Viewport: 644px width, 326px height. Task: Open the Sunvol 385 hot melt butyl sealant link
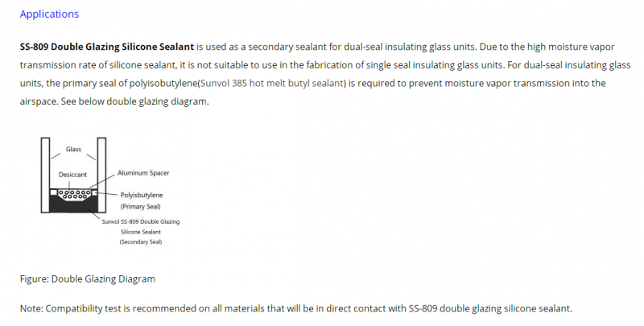pos(272,84)
